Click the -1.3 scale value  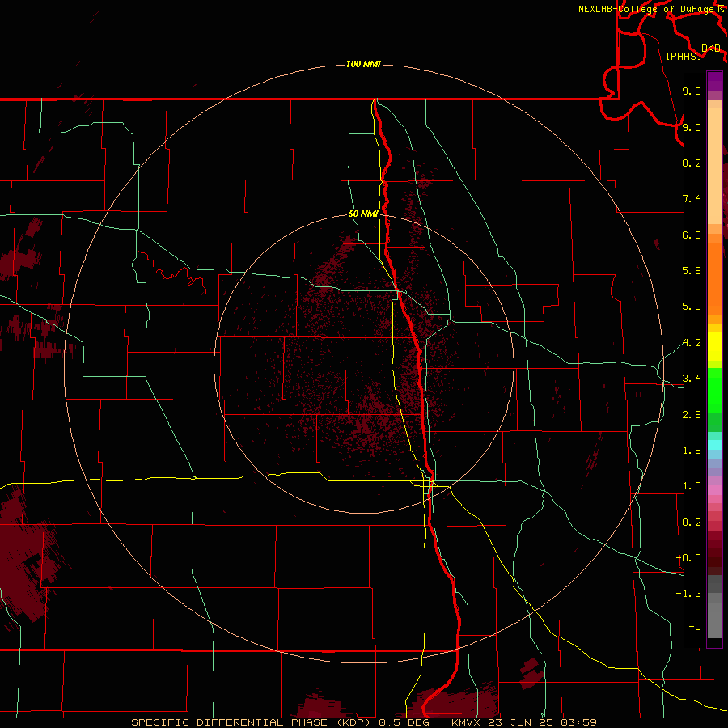tap(688, 594)
